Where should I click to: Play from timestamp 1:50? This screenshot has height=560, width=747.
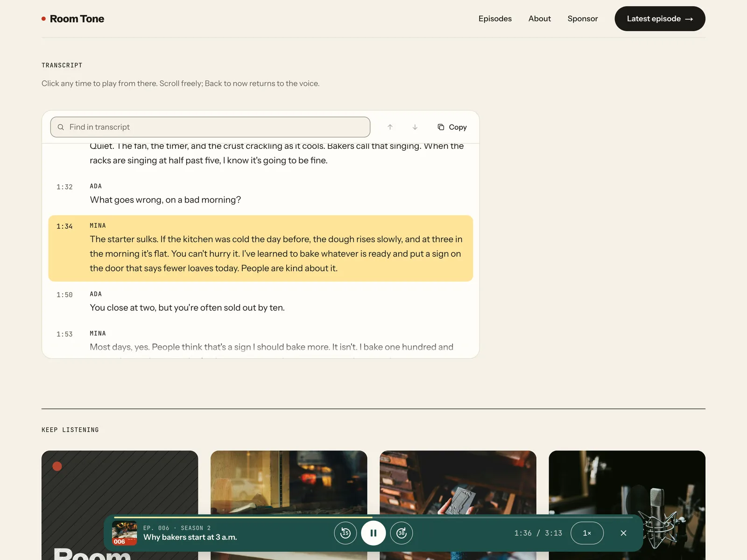coord(64,295)
